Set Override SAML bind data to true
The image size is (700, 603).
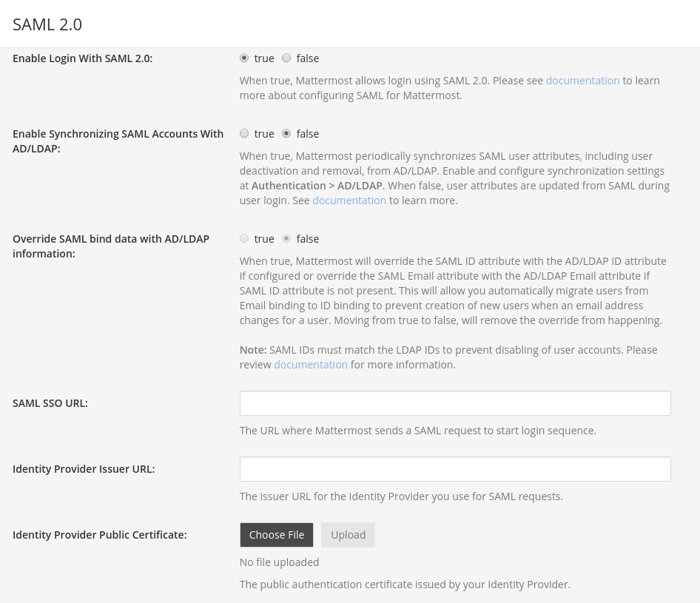(x=244, y=238)
